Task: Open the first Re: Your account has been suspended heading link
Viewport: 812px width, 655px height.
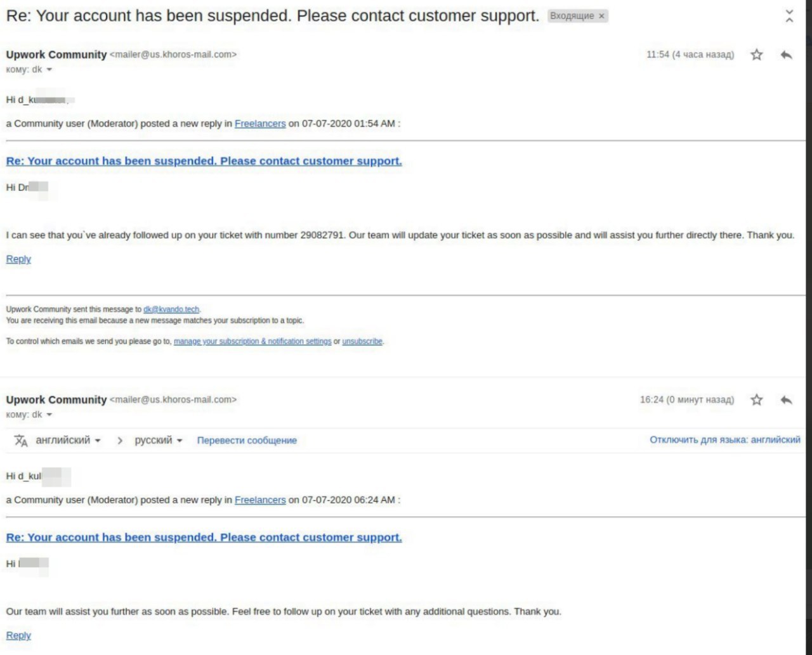Action: pos(204,161)
